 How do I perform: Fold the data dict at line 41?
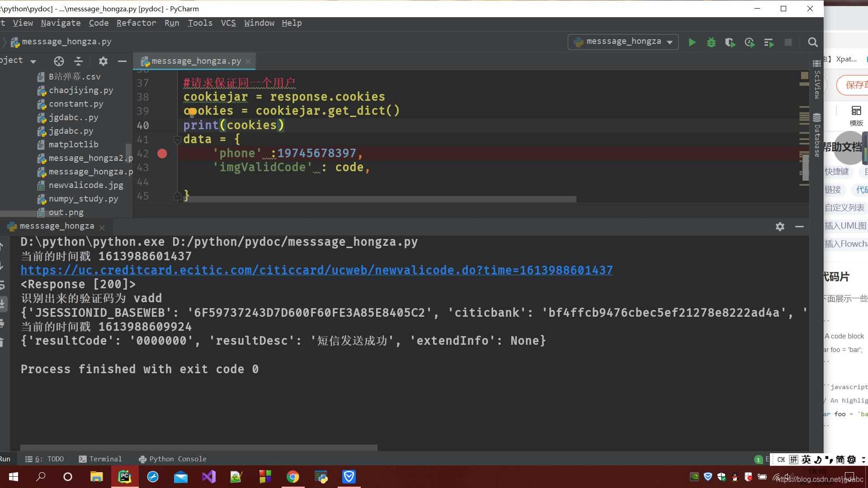(177, 139)
